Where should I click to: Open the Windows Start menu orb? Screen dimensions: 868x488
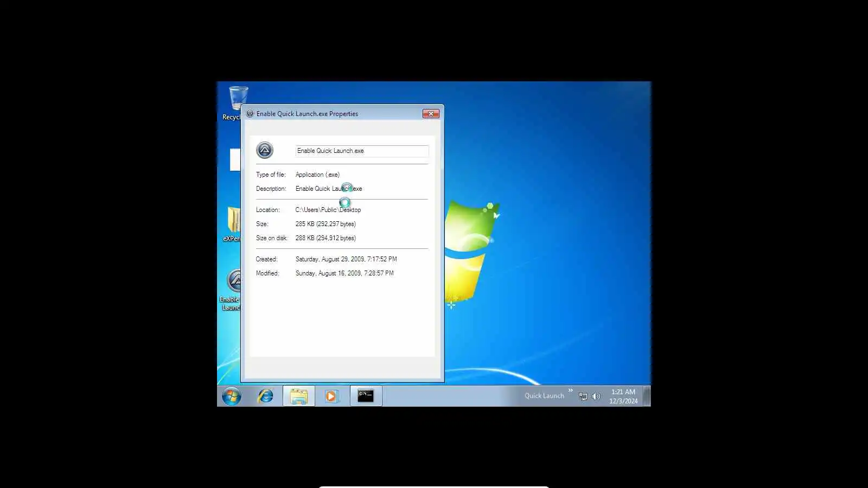click(x=232, y=396)
